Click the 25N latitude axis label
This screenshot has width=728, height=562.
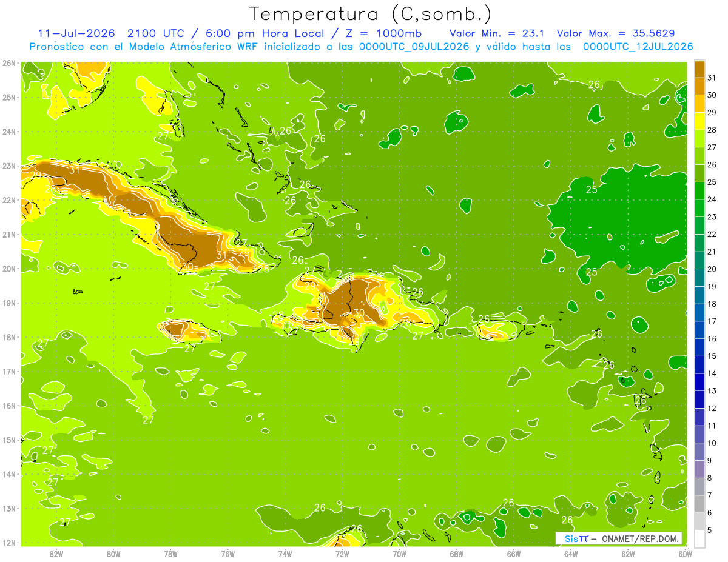[x=9, y=97]
